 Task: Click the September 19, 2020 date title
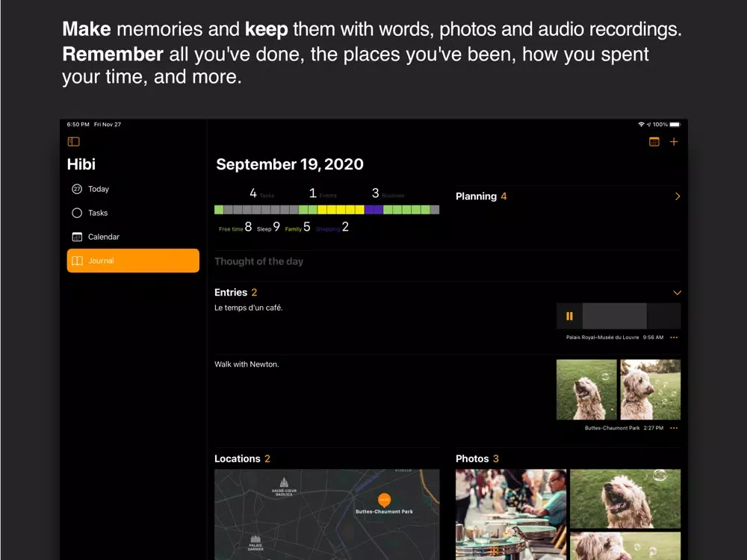[290, 164]
